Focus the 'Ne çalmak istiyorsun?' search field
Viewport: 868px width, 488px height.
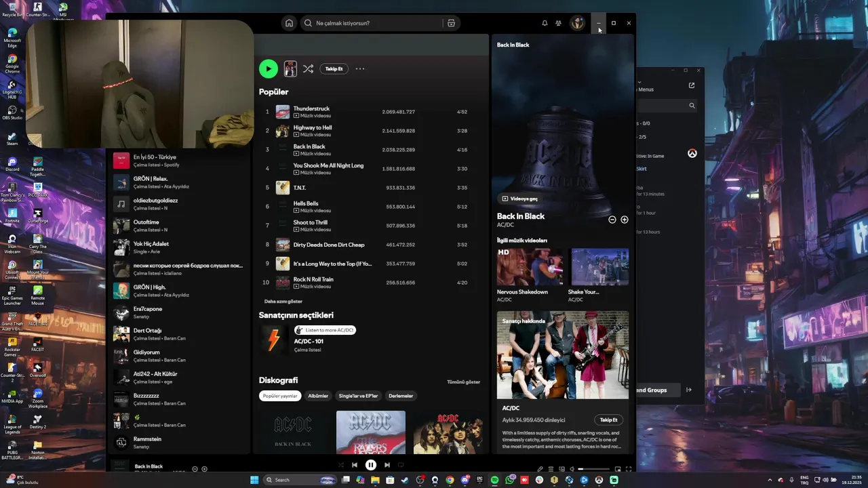click(370, 23)
